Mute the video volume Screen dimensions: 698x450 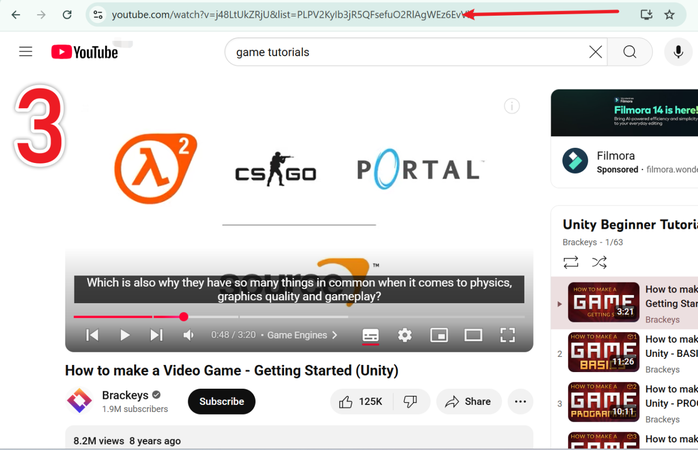click(188, 335)
